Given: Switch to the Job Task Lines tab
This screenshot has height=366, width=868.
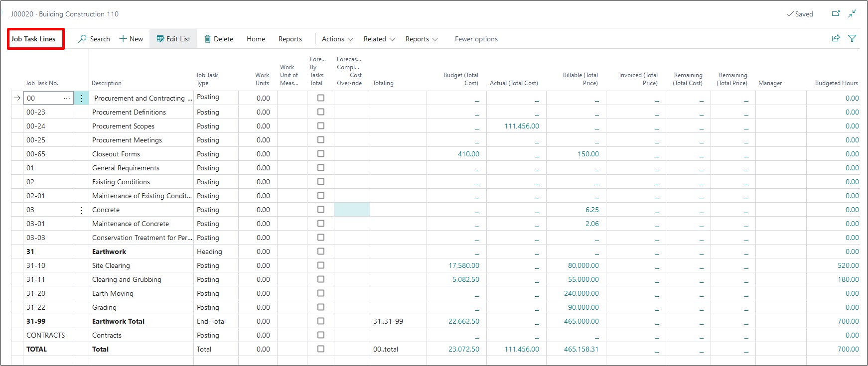Looking at the screenshot, I should [33, 39].
